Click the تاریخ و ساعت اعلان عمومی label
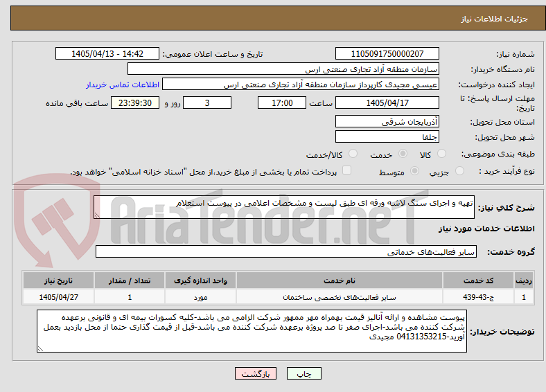This screenshot has width=546, height=392. [213, 54]
